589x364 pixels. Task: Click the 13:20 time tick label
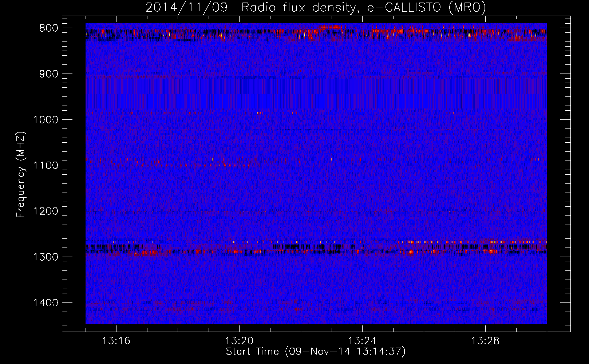point(239,341)
